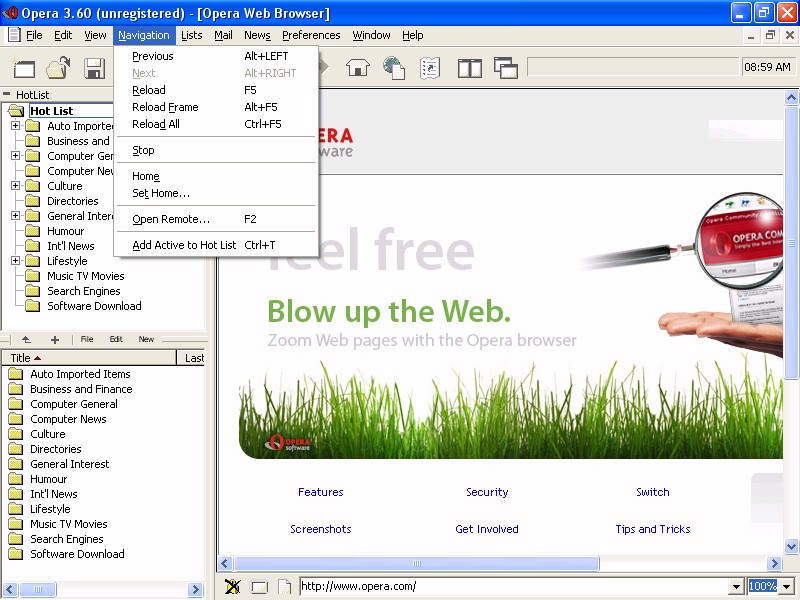This screenshot has width=800, height=600.
Task: Select Stop in the Navigation menu
Action: click(x=217, y=151)
